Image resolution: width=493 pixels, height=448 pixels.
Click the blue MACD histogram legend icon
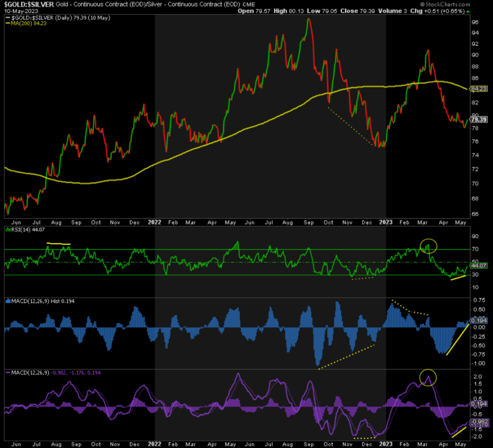coord(9,301)
